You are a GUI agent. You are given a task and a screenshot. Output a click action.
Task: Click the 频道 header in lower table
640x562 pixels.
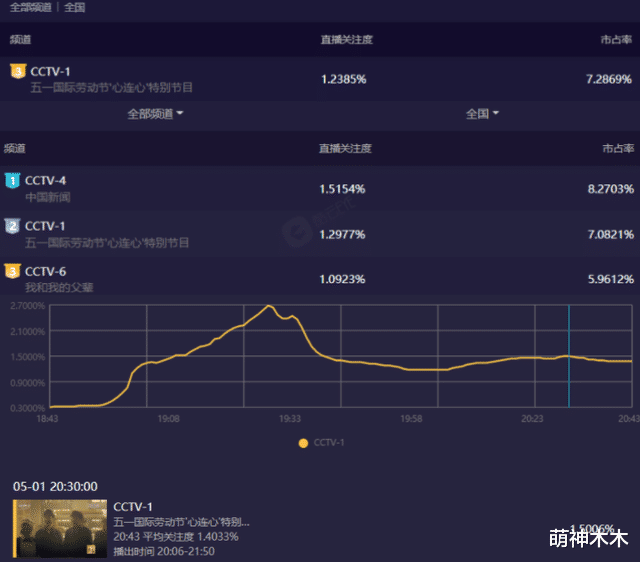pyautogui.click(x=15, y=149)
